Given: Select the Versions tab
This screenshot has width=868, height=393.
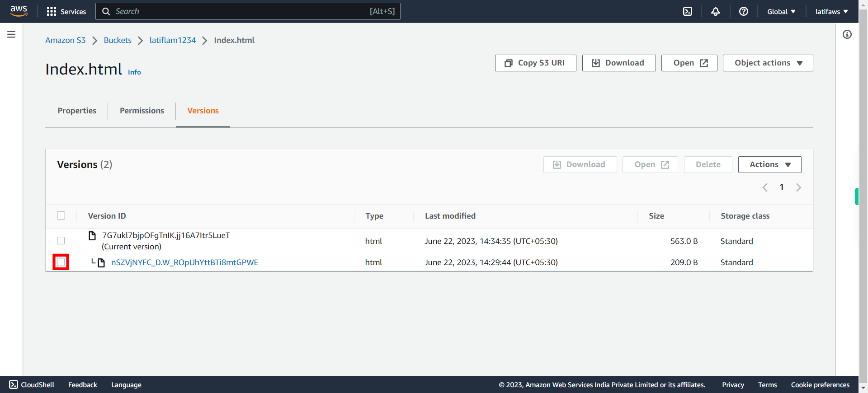Looking at the screenshot, I should click(x=203, y=111).
